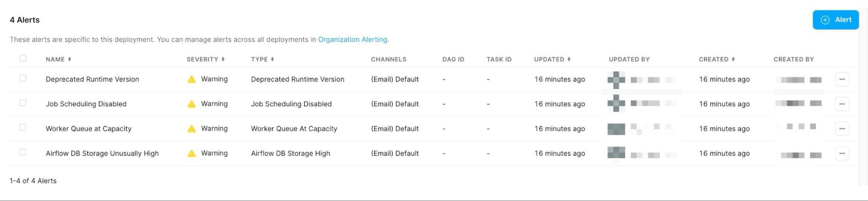
Task: Open actions menu for Airflow DB Storage alert
Action: point(842,154)
